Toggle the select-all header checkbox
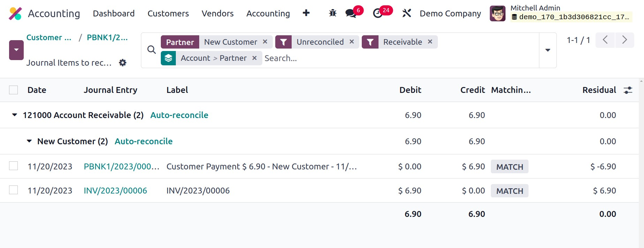 pyautogui.click(x=14, y=90)
